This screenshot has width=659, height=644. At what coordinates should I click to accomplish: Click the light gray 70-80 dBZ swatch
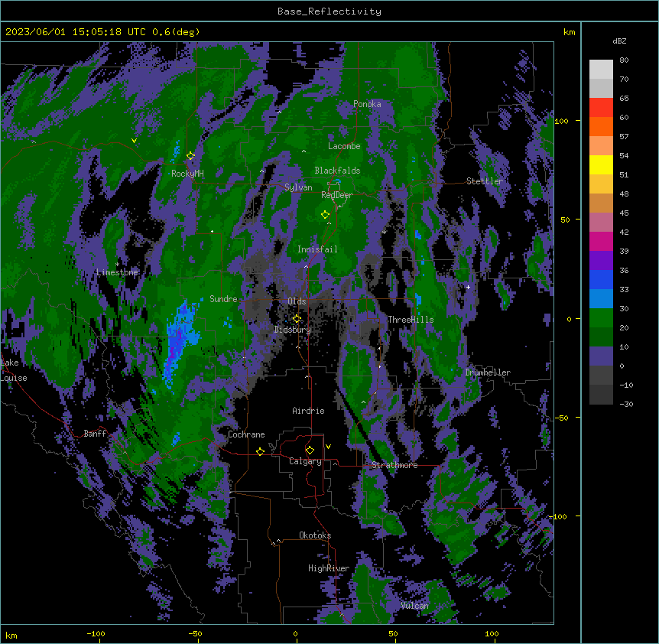[x=601, y=70]
